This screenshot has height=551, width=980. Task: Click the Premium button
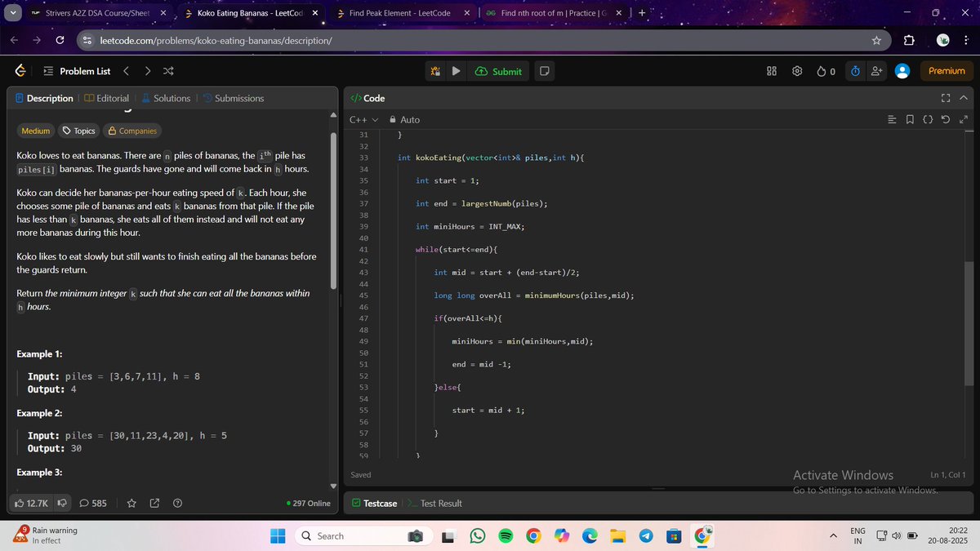click(947, 71)
